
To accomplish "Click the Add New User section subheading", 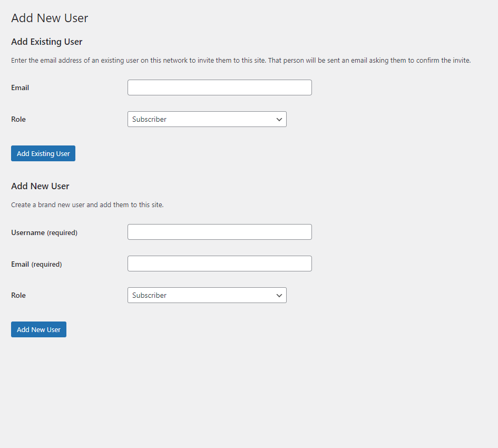I will click(x=40, y=186).
